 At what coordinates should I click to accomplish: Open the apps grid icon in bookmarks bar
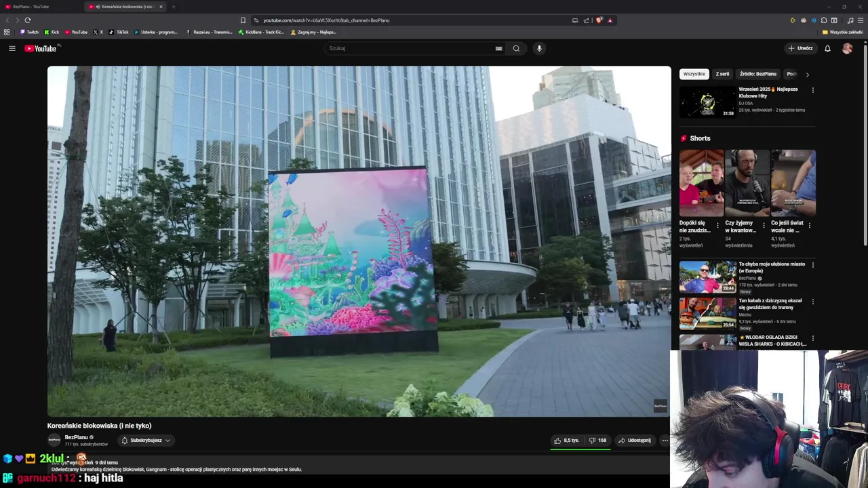pos(7,32)
